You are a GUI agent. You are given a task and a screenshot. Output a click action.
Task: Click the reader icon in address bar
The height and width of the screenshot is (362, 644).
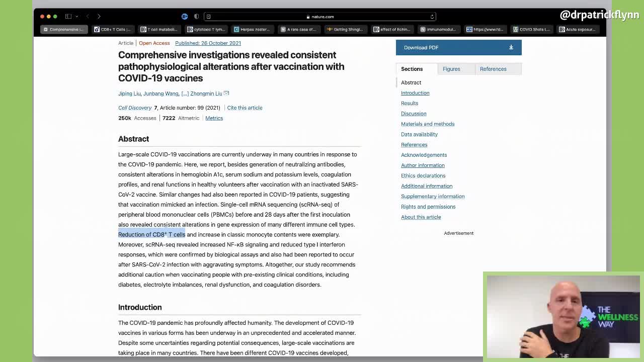(208, 17)
